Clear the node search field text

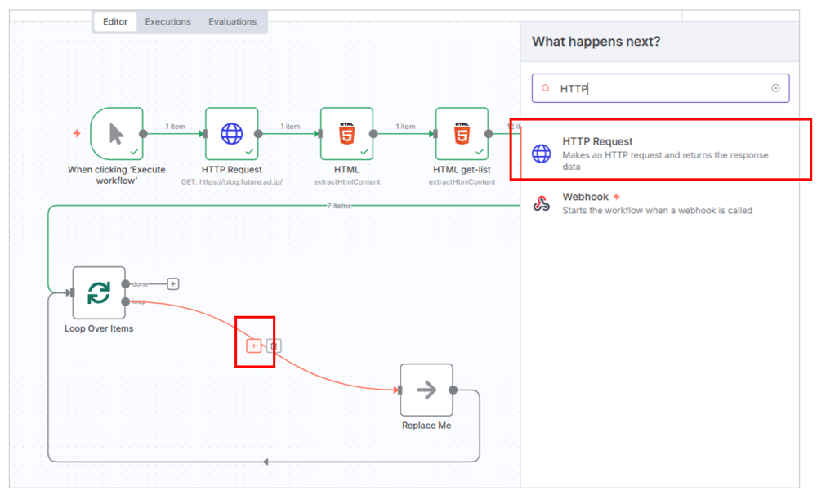tap(775, 88)
